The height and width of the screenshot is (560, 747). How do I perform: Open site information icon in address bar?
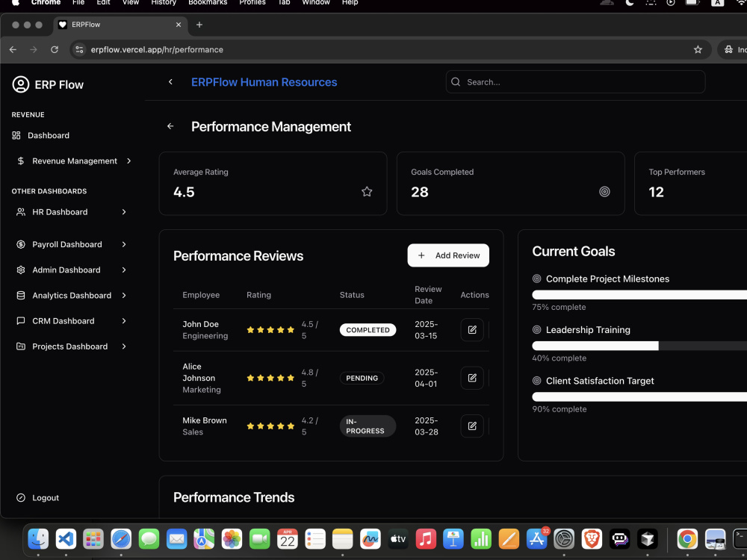coord(80,49)
